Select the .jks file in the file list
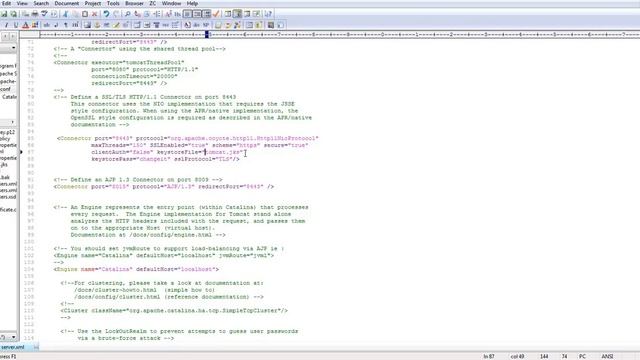 coord(4,164)
